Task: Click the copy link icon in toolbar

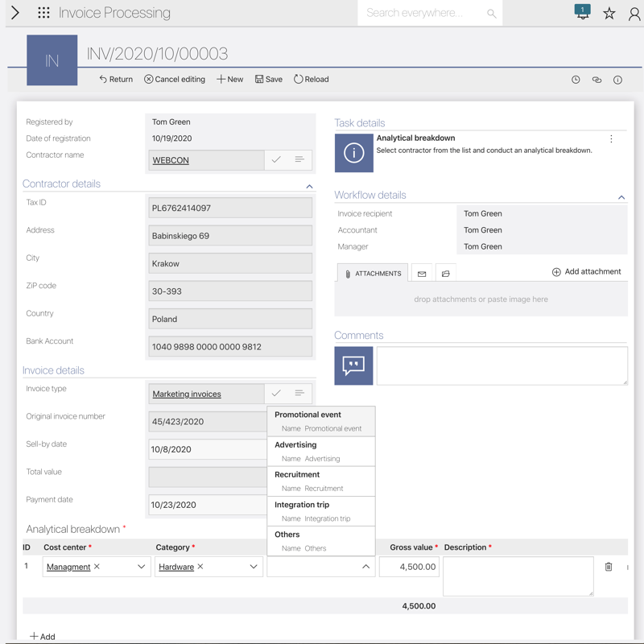Action: [597, 80]
